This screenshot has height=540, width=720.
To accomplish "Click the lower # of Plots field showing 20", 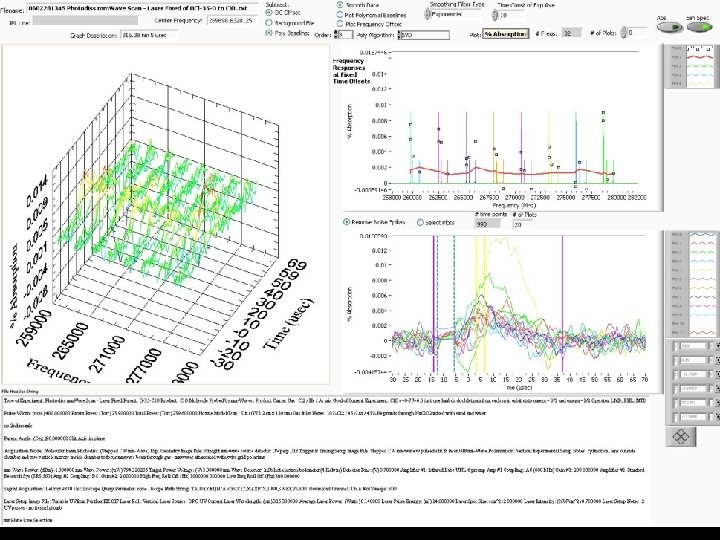I will click(523, 224).
